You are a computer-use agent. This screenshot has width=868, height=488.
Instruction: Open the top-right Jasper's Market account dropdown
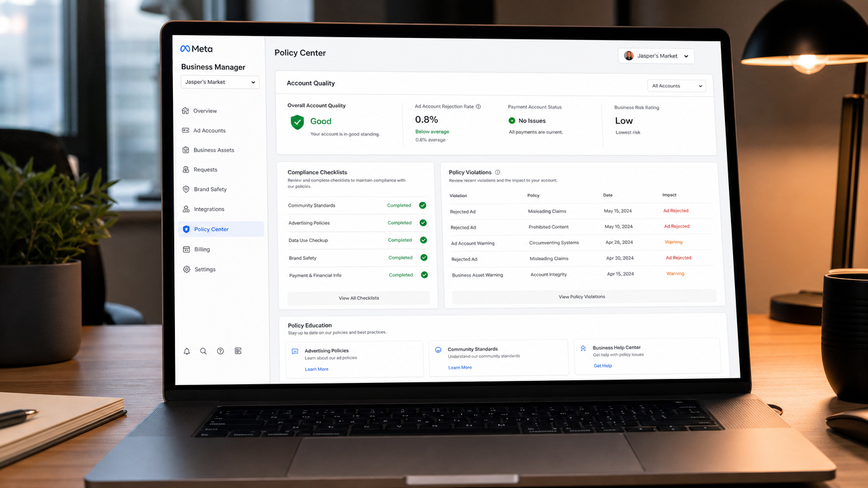point(656,56)
